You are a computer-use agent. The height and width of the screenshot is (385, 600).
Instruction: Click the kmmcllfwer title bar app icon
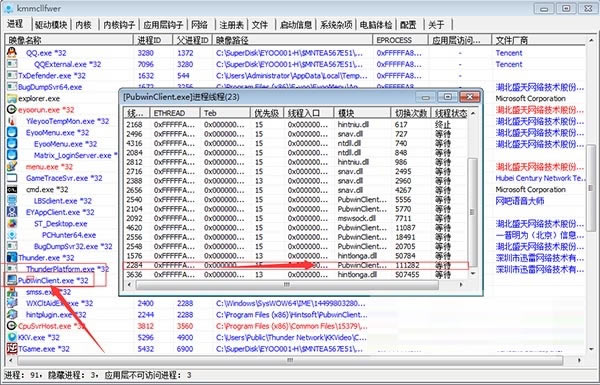click(x=8, y=8)
